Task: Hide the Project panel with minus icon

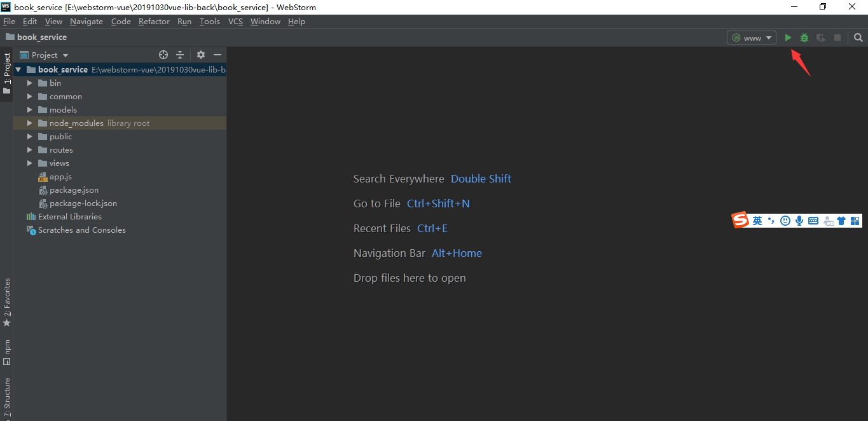Action: (x=217, y=55)
